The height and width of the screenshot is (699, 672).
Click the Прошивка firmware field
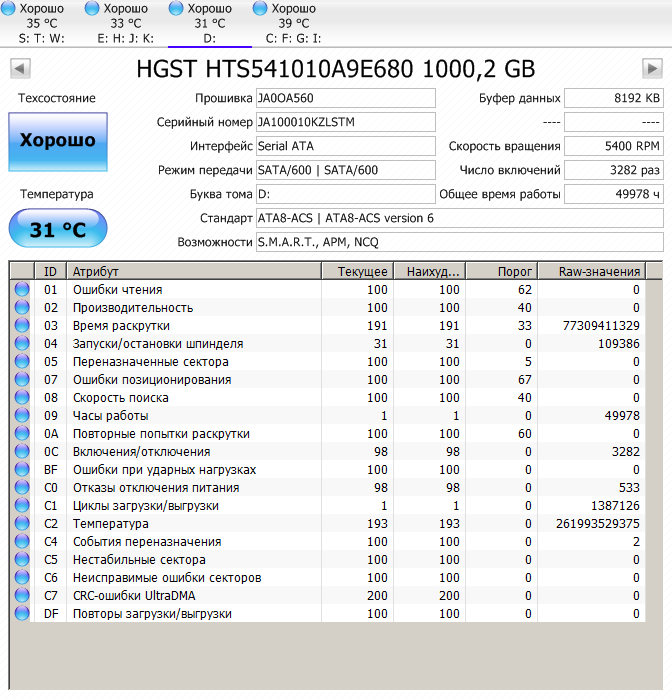point(345,98)
